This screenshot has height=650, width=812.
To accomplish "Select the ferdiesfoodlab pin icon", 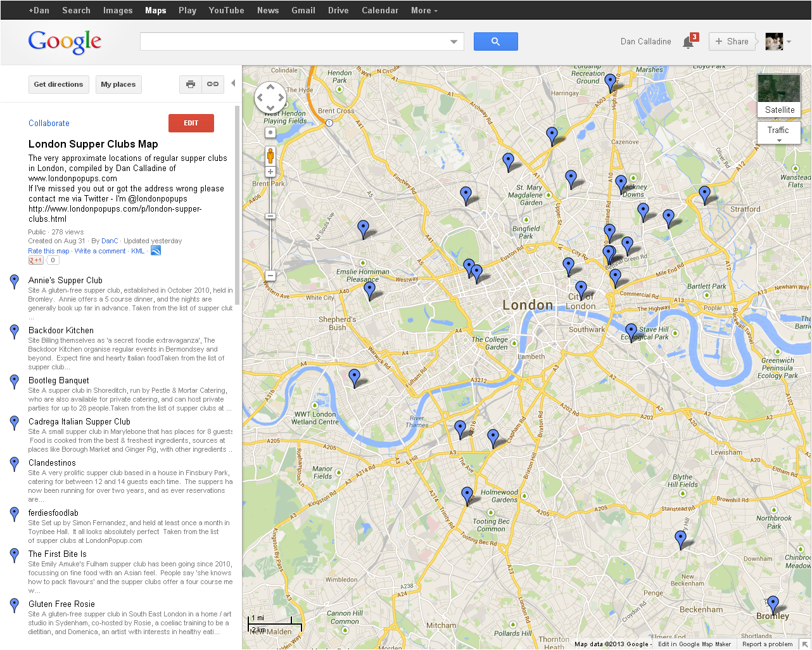I will (x=15, y=514).
